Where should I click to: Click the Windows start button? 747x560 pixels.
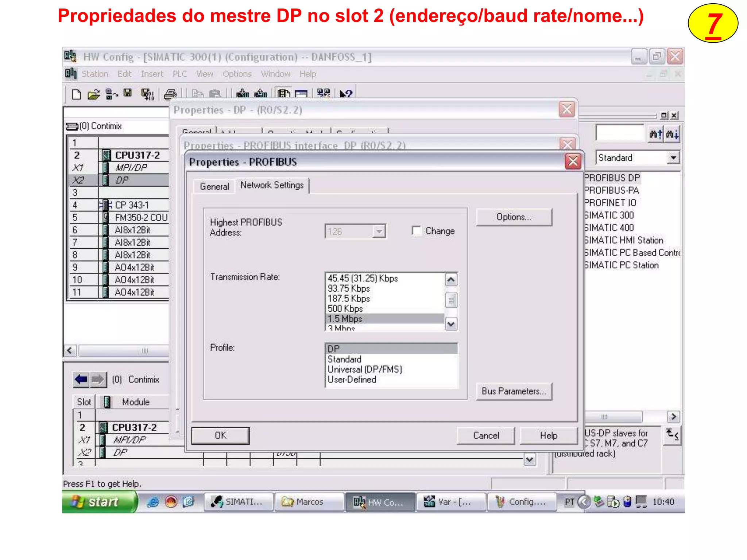pos(100,502)
